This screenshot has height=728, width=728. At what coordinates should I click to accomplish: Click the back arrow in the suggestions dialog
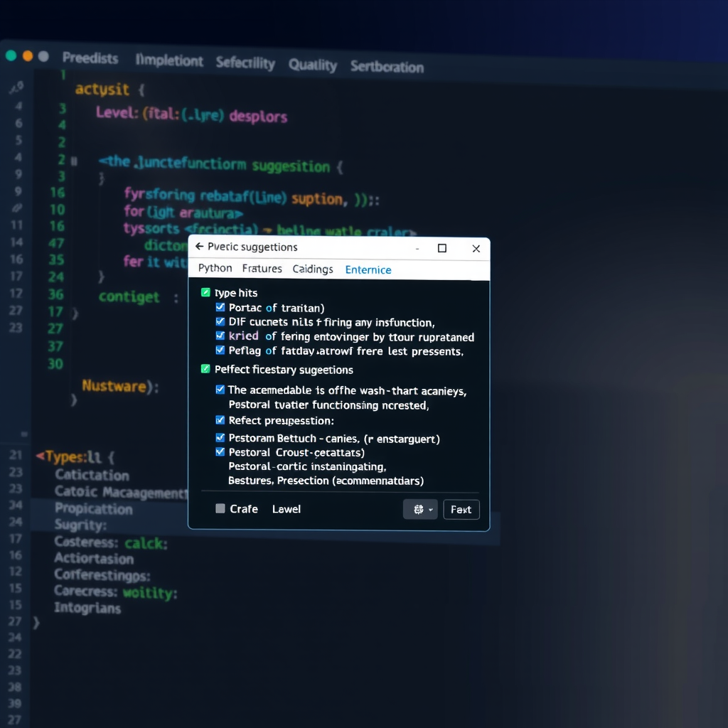(x=200, y=247)
